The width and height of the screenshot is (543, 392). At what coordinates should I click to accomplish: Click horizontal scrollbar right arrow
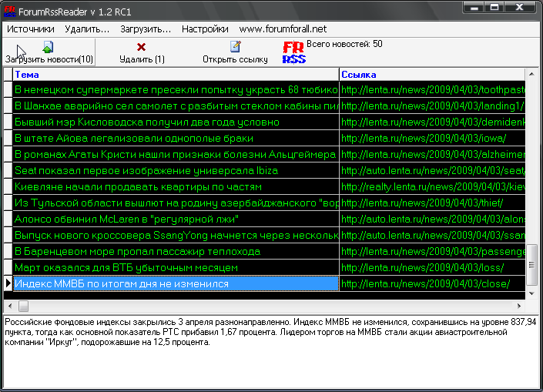[519, 306]
